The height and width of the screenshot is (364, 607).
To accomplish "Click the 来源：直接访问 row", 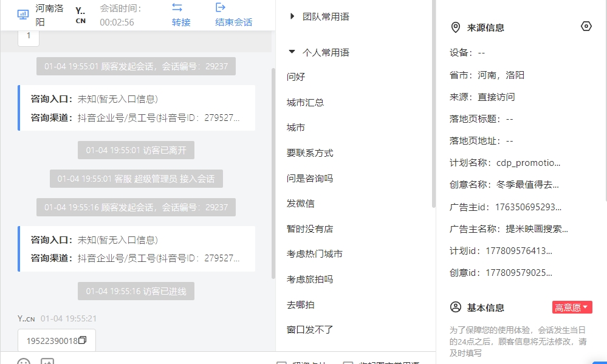I will [x=482, y=97].
